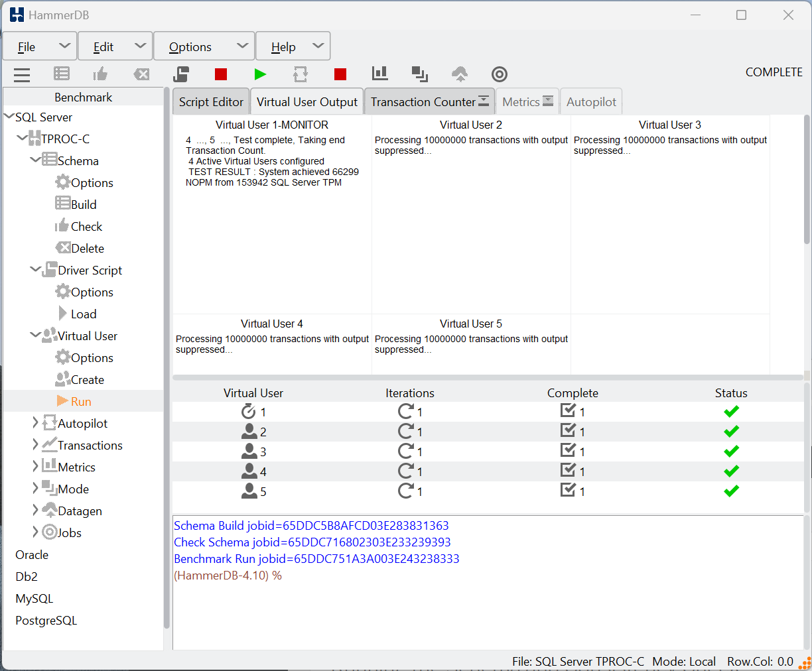Collapse the TPROC-C tree node
The height and width of the screenshot is (671, 812).
[22, 138]
